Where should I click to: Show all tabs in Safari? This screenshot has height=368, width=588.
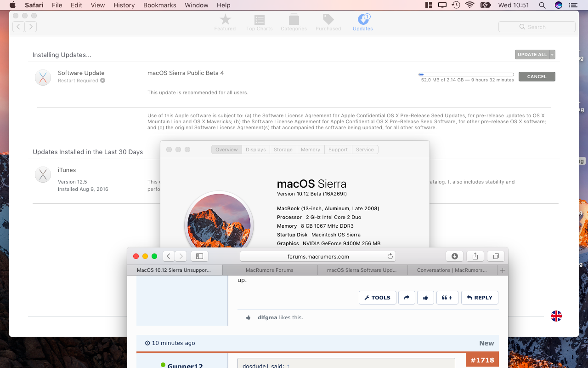tap(496, 256)
